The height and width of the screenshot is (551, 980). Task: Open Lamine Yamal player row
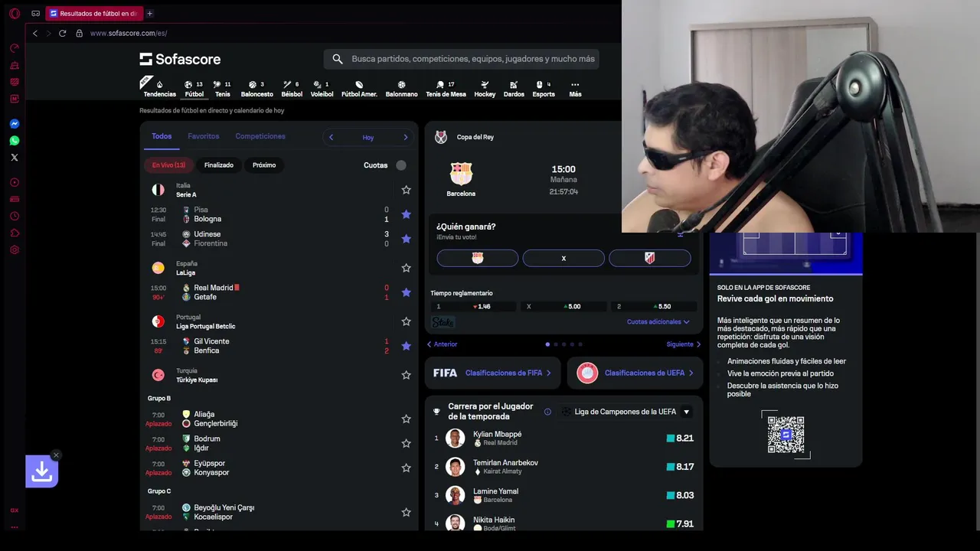[x=563, y=495]
